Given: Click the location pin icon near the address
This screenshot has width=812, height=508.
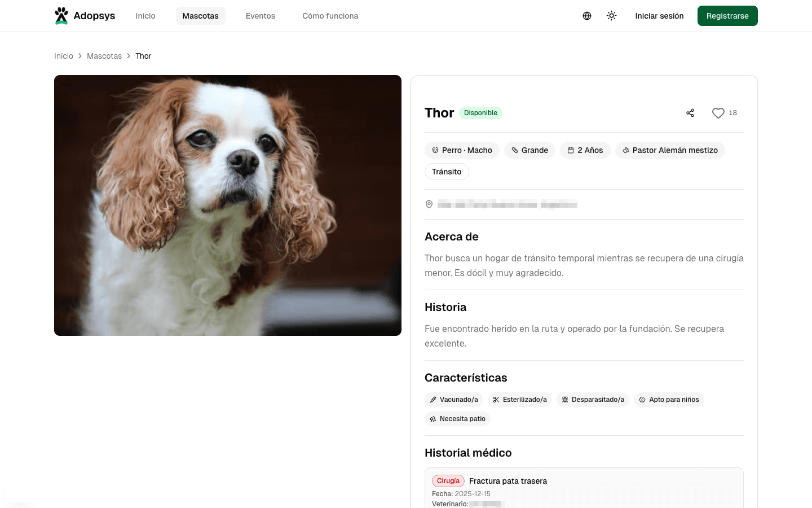Looking at the screenshot, I should [x=429, y=204].
